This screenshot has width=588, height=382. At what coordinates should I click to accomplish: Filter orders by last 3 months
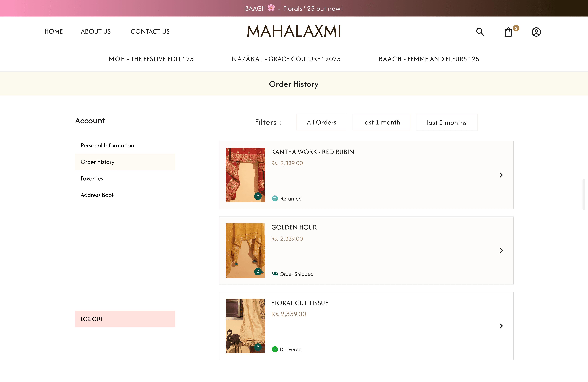click(446, 122)
